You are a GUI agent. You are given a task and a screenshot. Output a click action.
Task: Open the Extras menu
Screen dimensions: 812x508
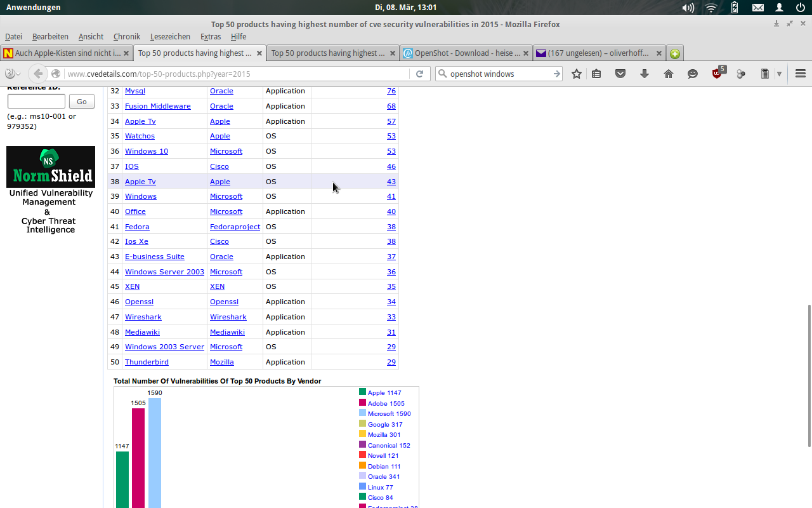pyautogui.click(x=211, y=37)
